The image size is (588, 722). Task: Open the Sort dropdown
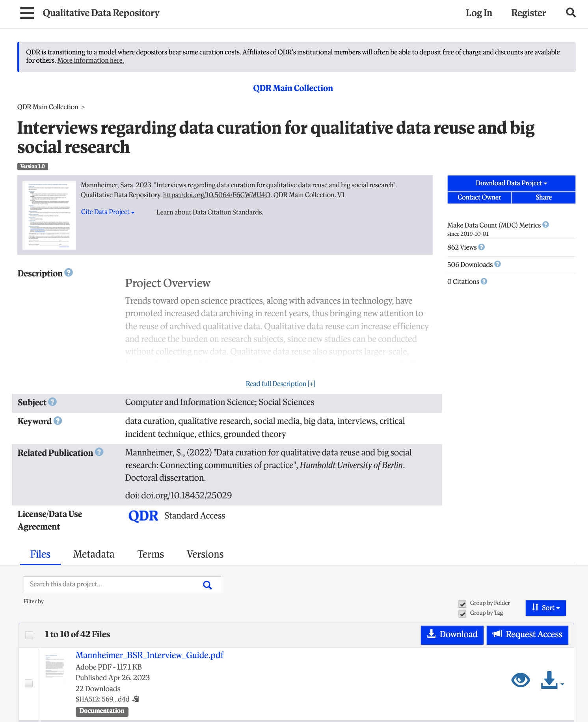click(545, 608)
